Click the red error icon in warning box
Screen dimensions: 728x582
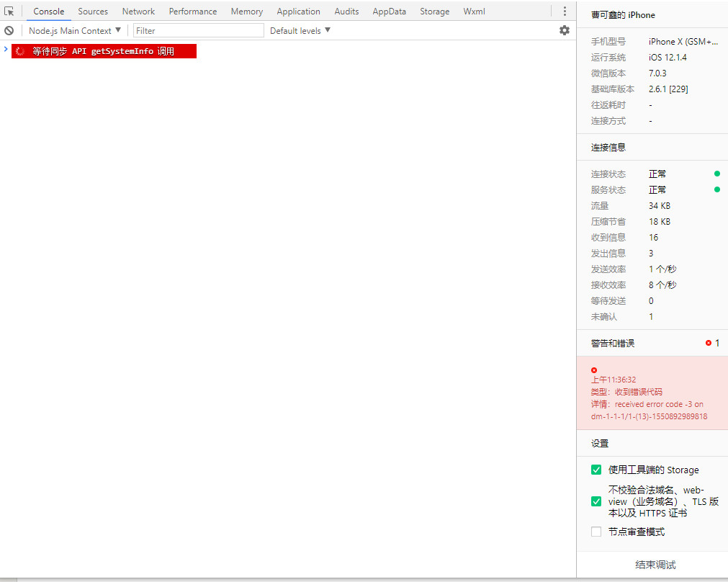pyautogui.click(x=594, y=370)
